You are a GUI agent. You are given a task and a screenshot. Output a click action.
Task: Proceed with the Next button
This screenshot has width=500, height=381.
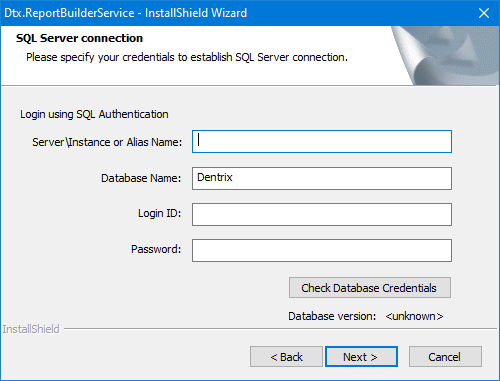coord(361,357)
